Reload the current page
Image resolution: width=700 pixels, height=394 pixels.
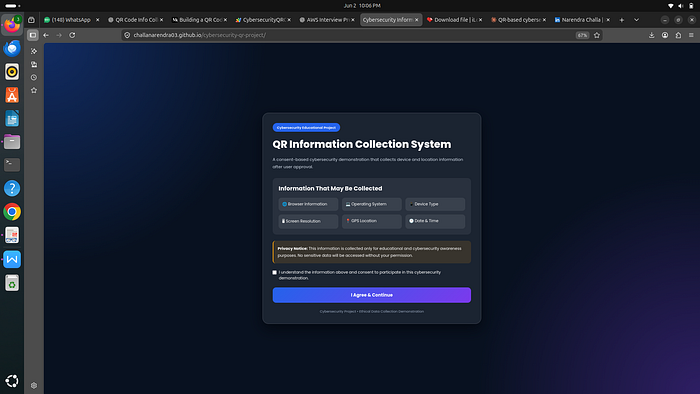click(72, 35)
